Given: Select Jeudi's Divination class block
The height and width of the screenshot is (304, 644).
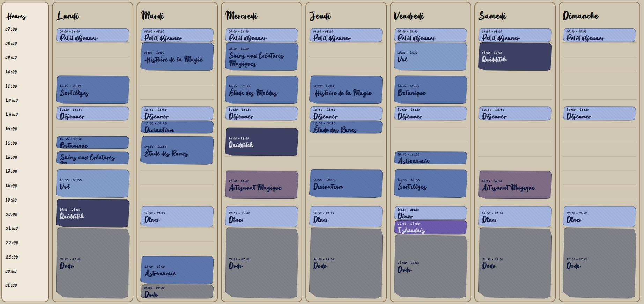Looking at the screenshot, I should coord(346,183).
